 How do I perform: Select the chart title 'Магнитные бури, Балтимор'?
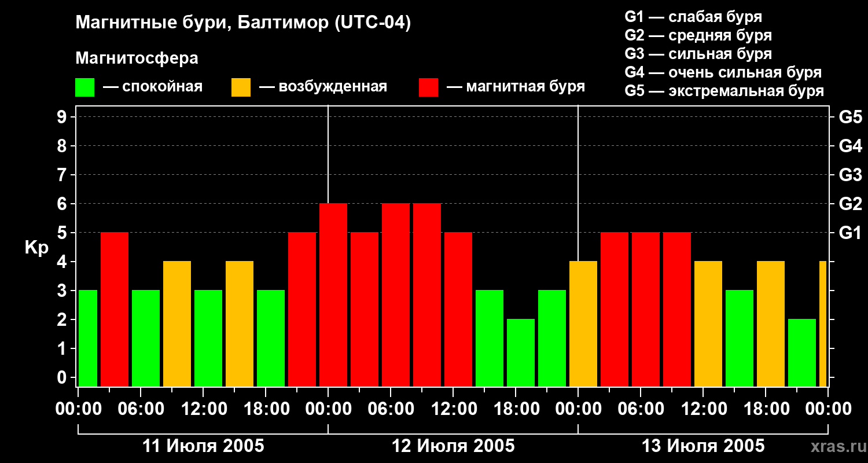pos(243,23)
